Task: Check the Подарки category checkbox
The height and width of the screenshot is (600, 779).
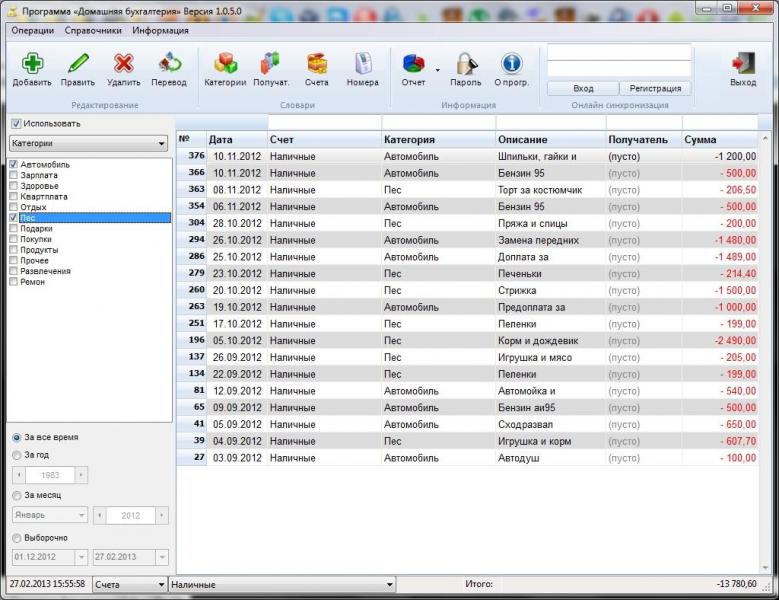Action: point(13,228)
